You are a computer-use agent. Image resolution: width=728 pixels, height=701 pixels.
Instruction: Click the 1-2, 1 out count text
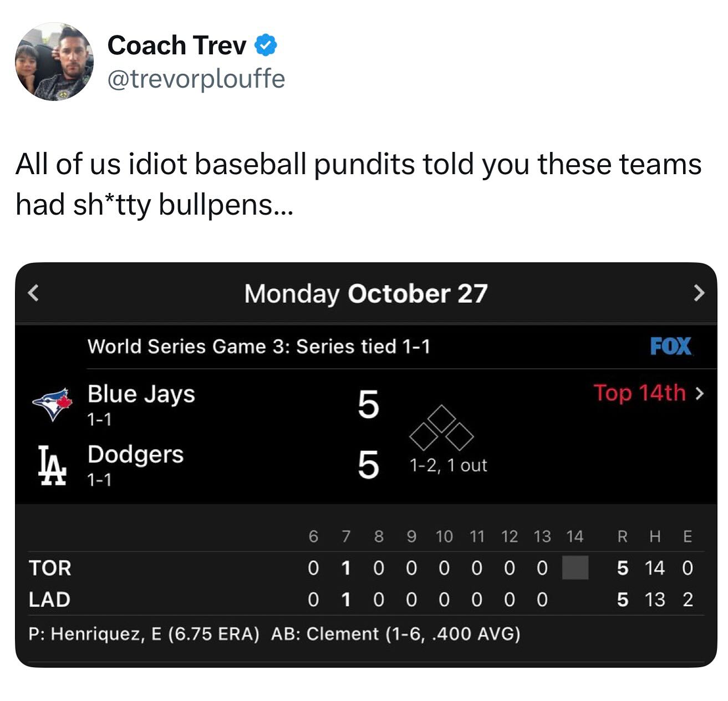pos(448,465)
